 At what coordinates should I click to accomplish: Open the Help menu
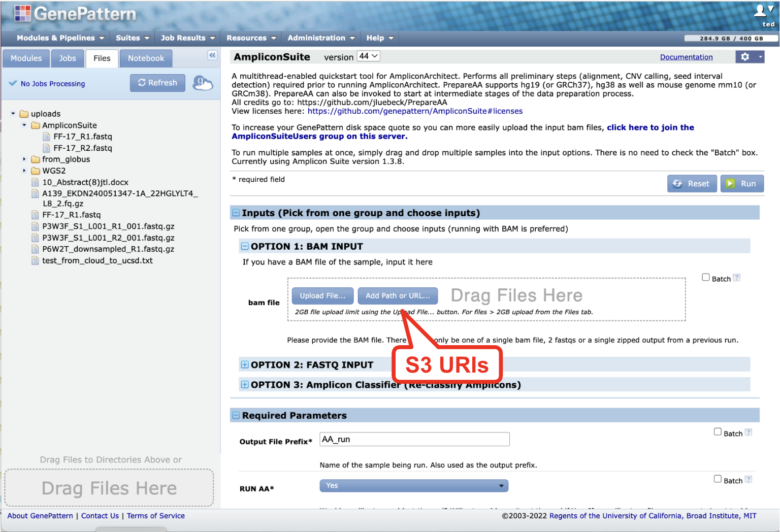click(x=380, y=38)
